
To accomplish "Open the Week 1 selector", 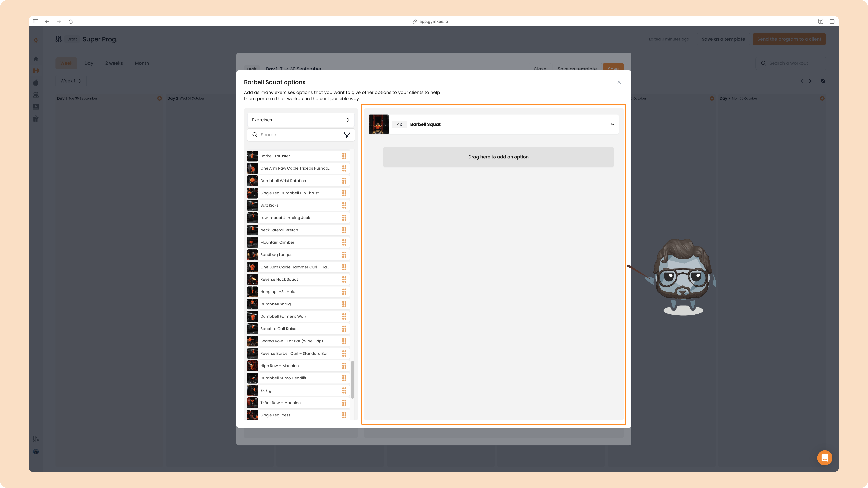I will (71, 81).
